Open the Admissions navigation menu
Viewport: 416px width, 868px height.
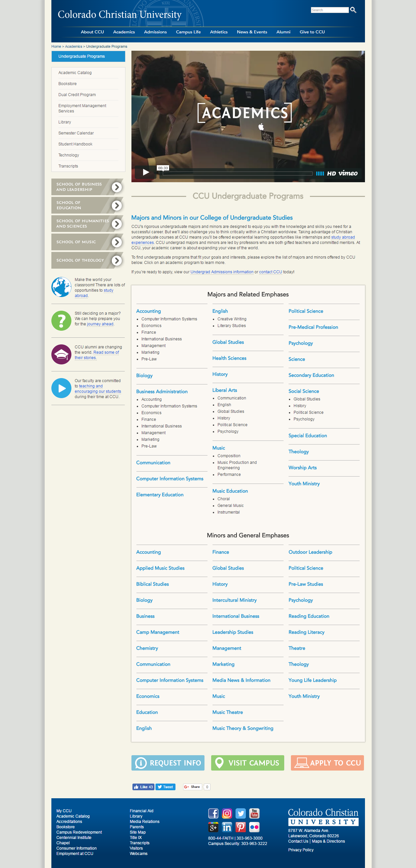(x=155, y=32)
